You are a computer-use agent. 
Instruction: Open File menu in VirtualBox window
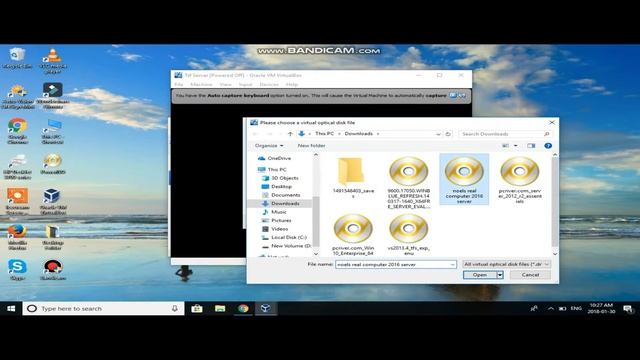pos(179,84)
